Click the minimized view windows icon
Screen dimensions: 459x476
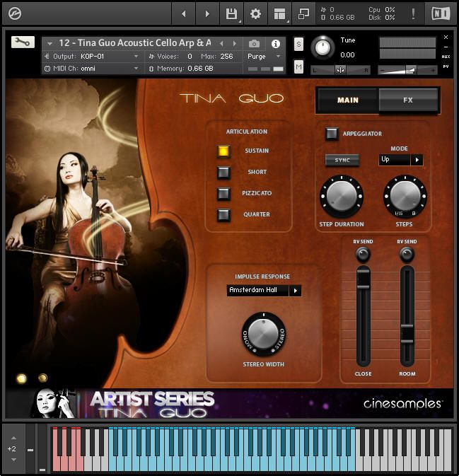click(x=303, y=13)
